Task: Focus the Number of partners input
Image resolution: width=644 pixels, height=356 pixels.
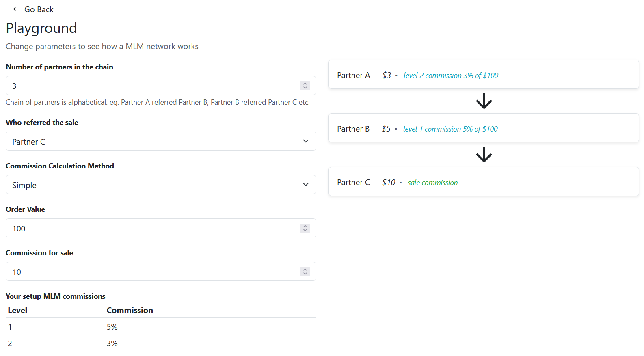Action: coord(154,86)
